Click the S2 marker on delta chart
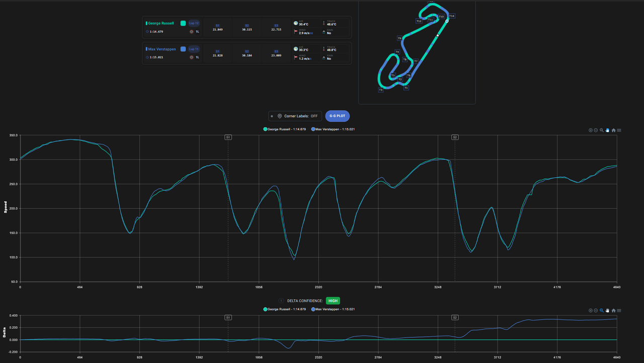Viewport: 644px width, 363px height. (x=455, y=318)
